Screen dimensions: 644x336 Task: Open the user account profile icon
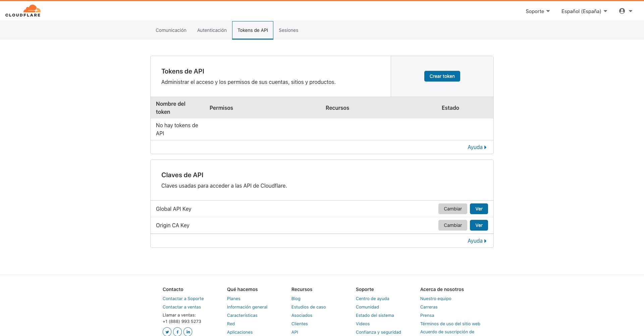pyautogui.click(x=622, y=11)
